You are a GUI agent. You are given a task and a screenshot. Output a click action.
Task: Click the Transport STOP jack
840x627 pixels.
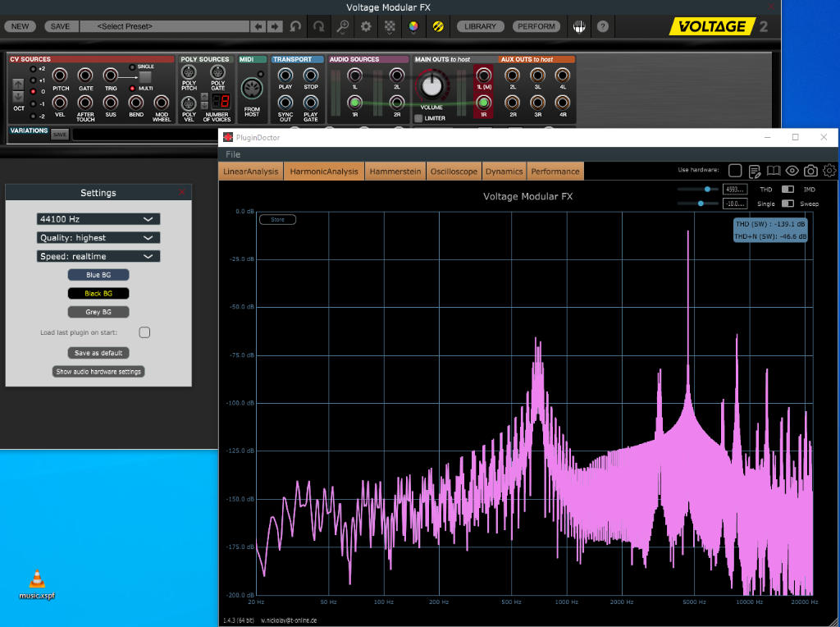point(311,75)
